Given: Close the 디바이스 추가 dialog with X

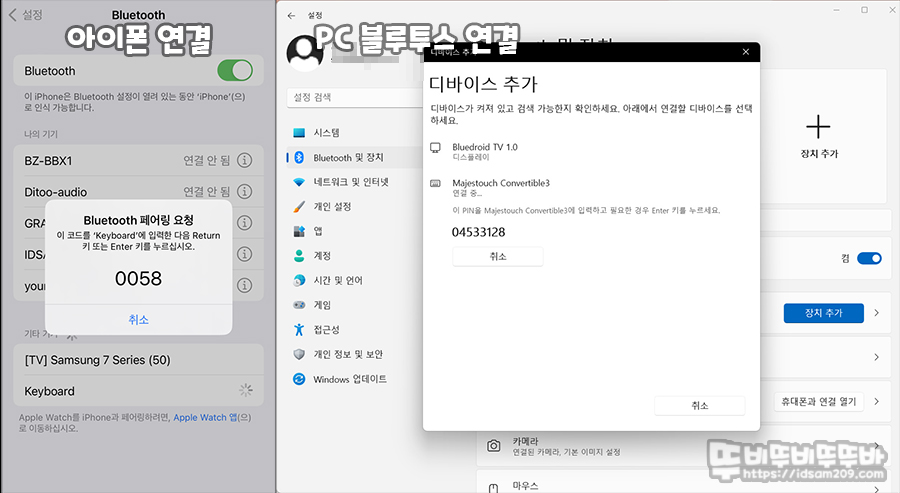Looking at the screenshot, I should (x=746, y=52).
